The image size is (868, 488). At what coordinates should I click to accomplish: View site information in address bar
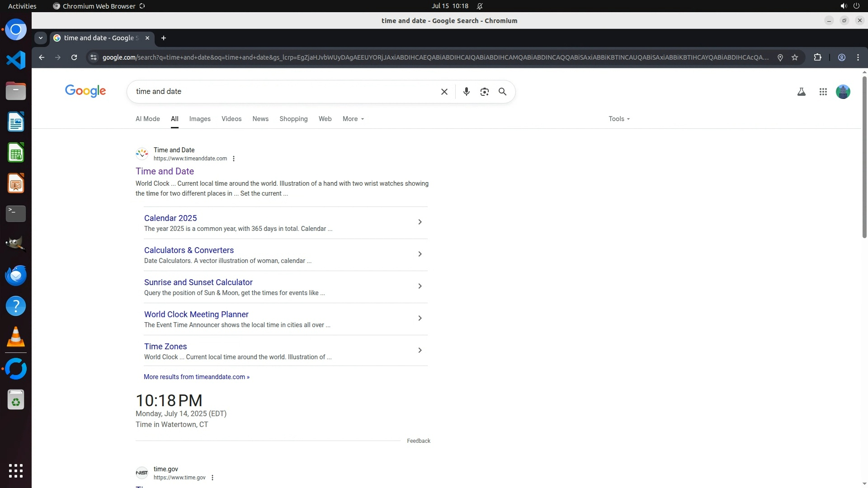93,57
